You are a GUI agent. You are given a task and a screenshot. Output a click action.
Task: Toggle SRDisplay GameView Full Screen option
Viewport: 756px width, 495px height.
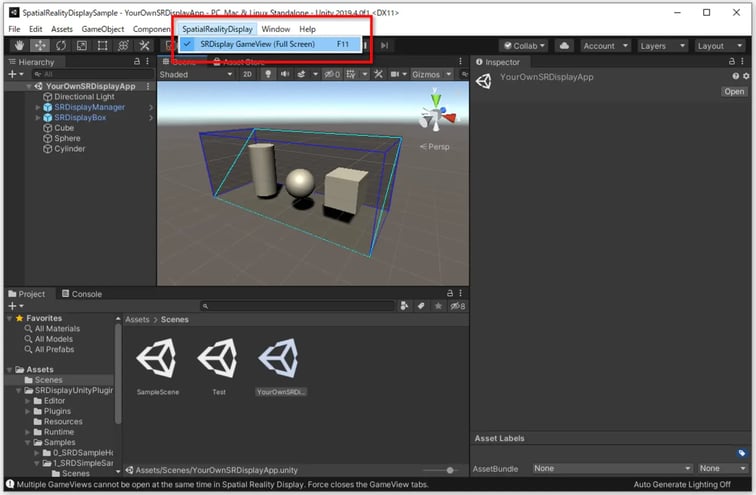pyautogui.click(x=270, y=44)
